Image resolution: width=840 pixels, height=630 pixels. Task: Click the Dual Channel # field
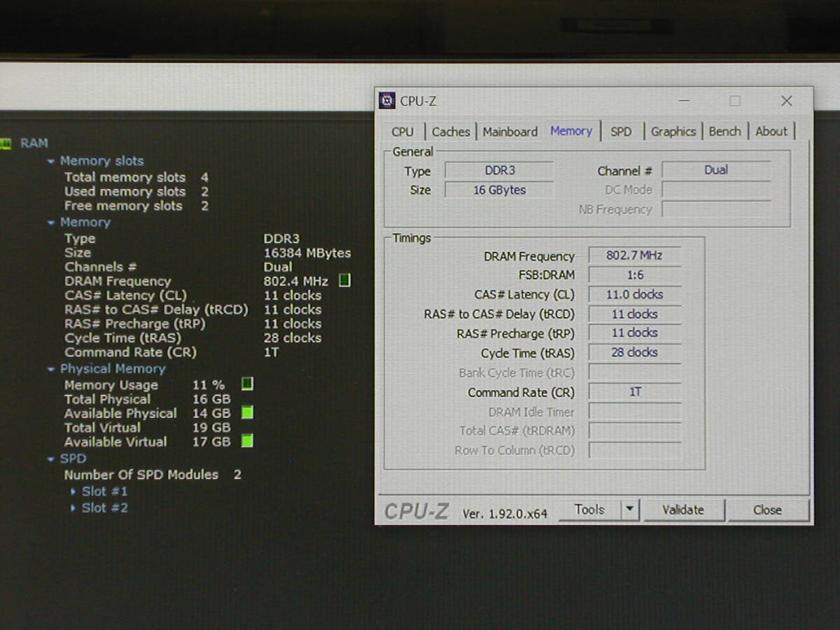[717, 170]
